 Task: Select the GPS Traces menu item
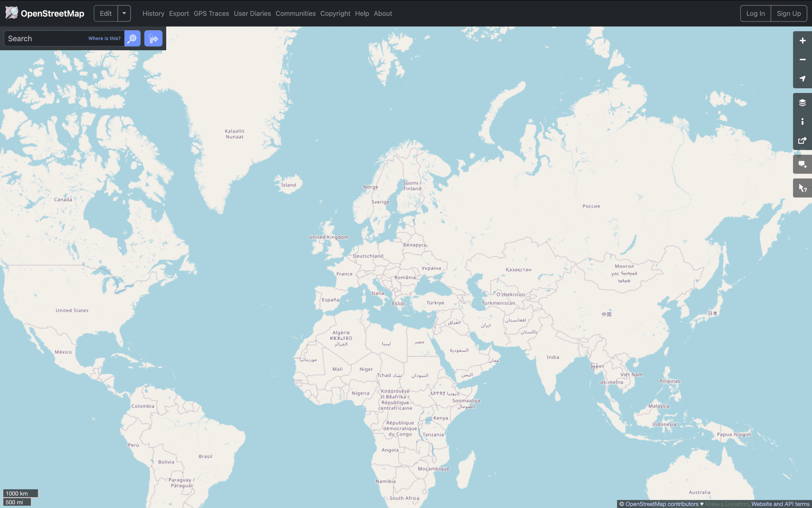(x=211, y=13)
